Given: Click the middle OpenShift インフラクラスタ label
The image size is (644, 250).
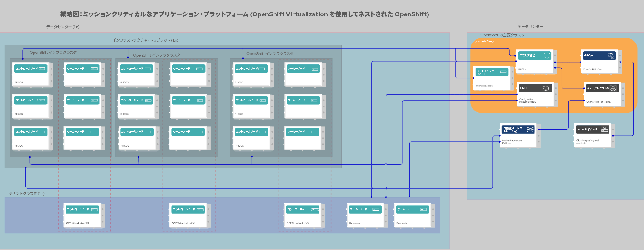Looking at the screenshot, I should tap(157, 55).
